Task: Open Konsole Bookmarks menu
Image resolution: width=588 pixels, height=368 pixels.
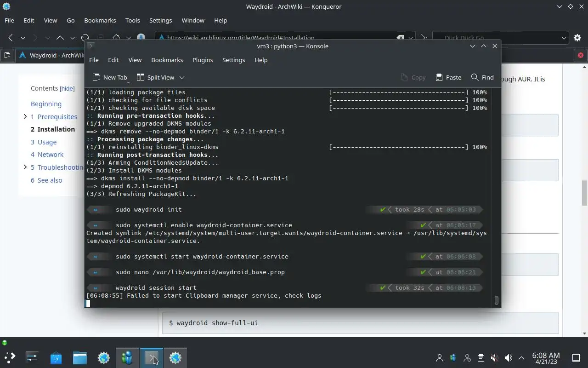Action: pyautogui.click(x=167, y=60)
